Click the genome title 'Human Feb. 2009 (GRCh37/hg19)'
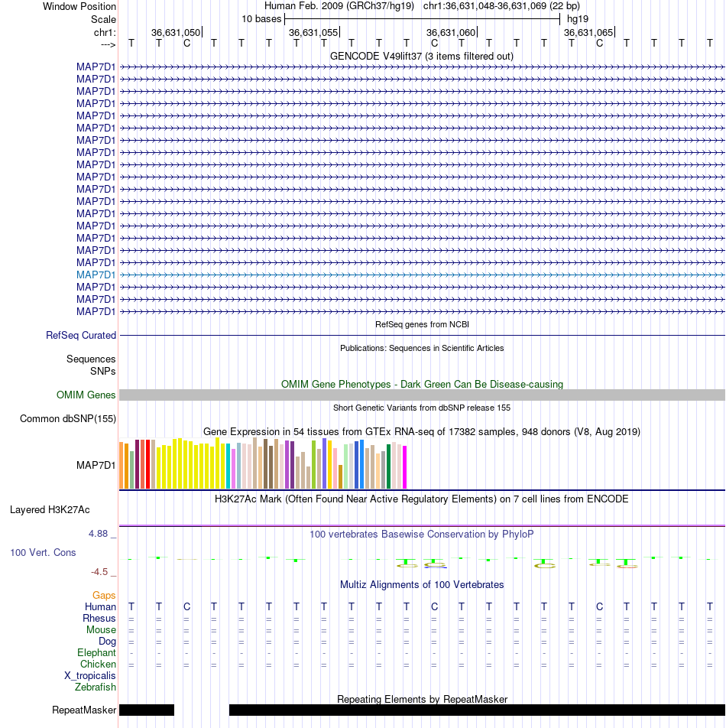 coord(339,6)
